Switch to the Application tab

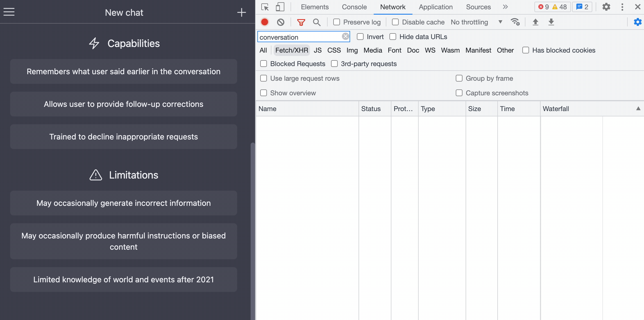coord(436,7)
